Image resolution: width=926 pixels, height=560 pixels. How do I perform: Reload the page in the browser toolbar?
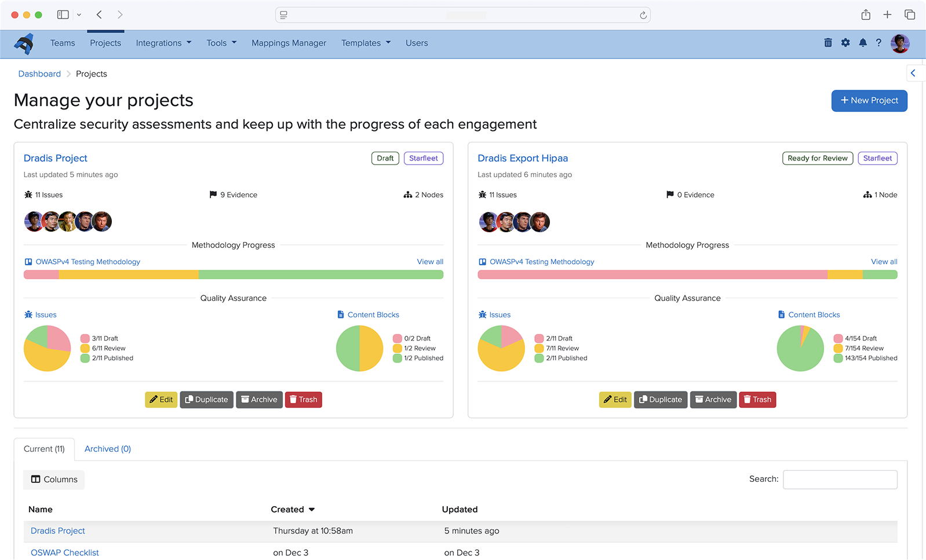click(643, 15)
